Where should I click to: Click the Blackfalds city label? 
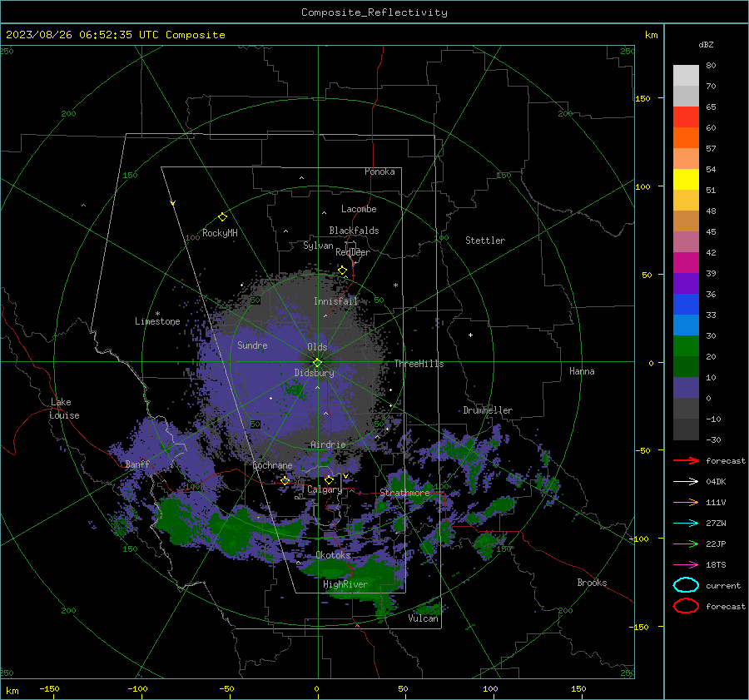tap(354, 231)
